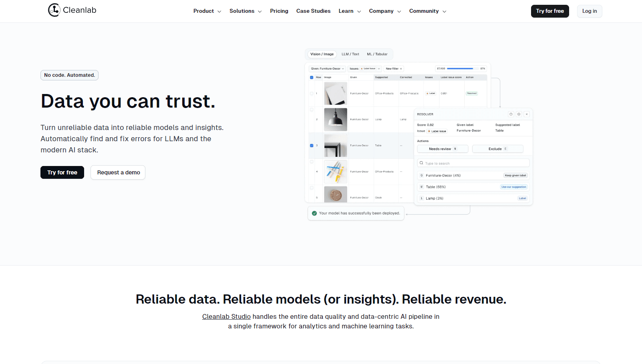Image resolution: width=642 pixels, height=364 pixels.
Task: Open the Resolver settings gear icon
Action: pyautogui.click(x=519, y=114)
